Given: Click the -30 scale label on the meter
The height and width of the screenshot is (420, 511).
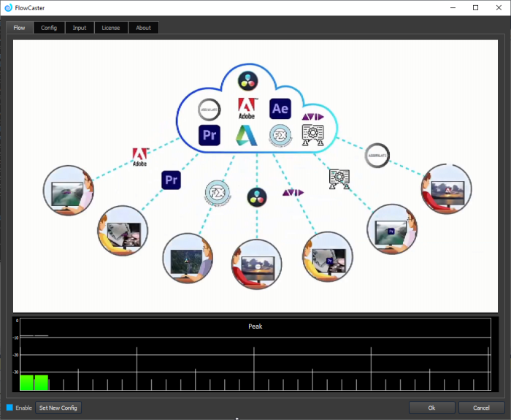Looking at the screenshot, I should [15, 372].
